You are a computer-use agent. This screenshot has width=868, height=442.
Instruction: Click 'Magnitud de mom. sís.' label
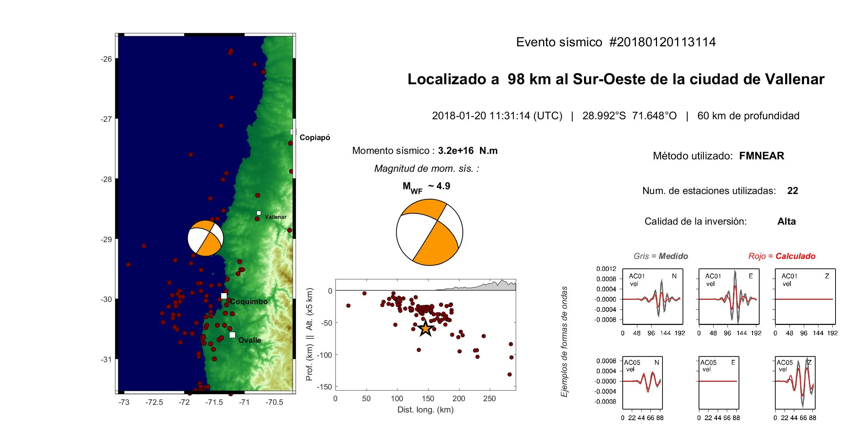427,168
